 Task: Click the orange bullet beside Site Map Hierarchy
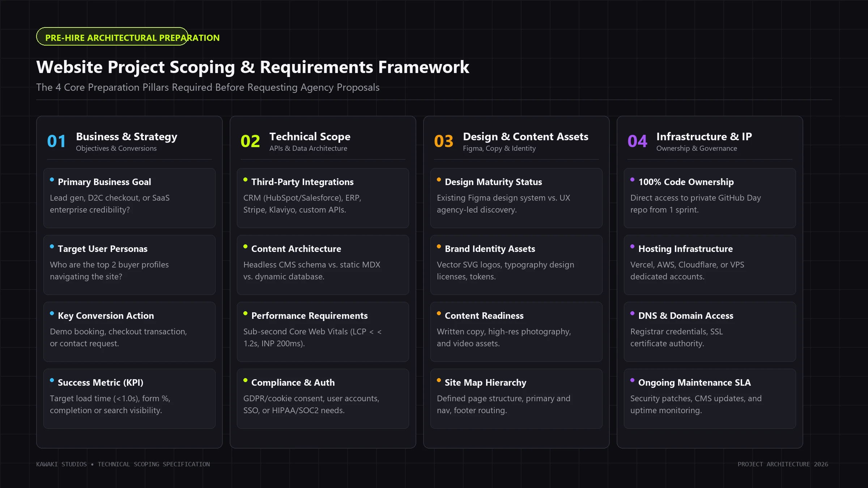(x=439, y=380)
